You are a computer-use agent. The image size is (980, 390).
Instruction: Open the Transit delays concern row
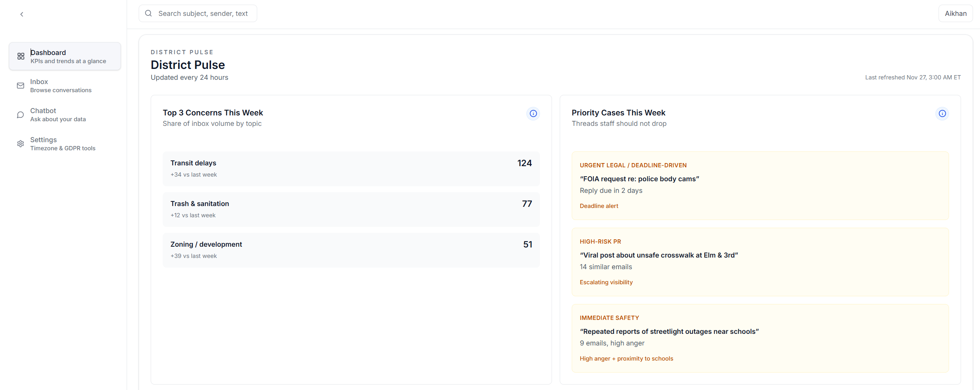pos(351,168)
